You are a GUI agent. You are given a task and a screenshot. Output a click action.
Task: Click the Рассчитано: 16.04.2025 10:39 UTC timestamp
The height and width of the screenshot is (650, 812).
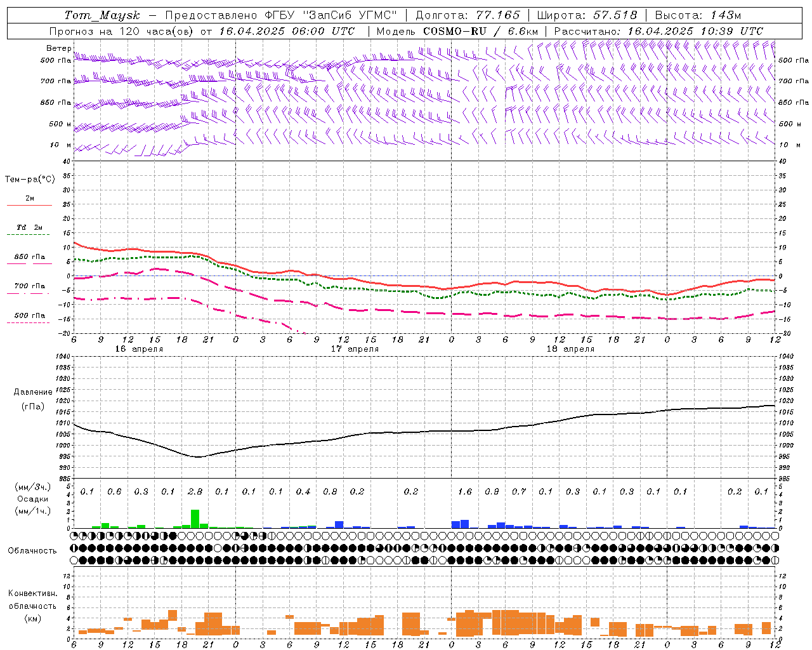658,31
